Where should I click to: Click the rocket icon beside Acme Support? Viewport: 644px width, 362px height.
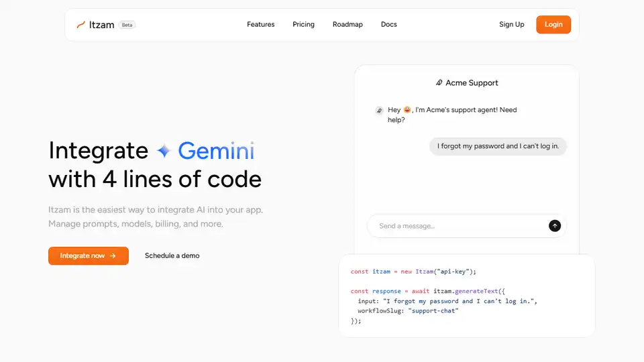pyautogui.click(x=439, y=83)
